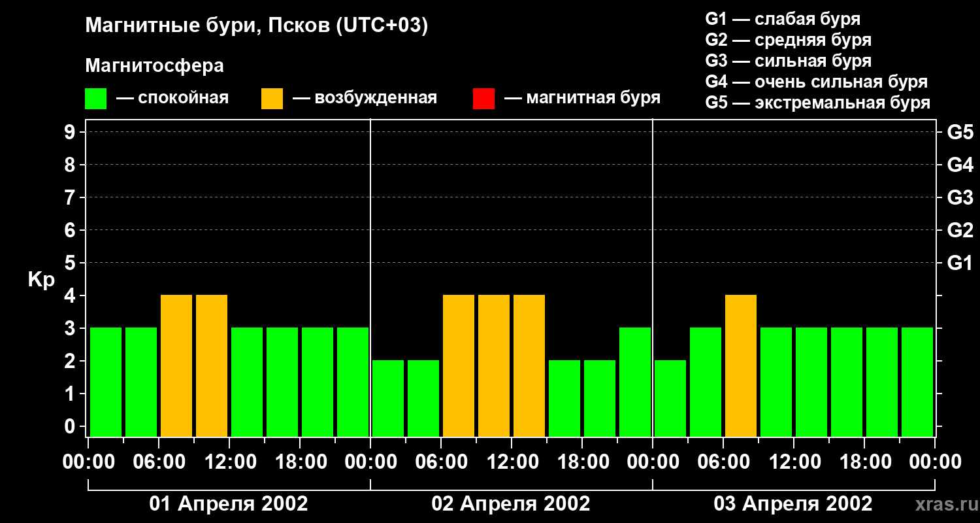Click the Kp axis value '7'
The image size is (980, 523).
point(71,198)
